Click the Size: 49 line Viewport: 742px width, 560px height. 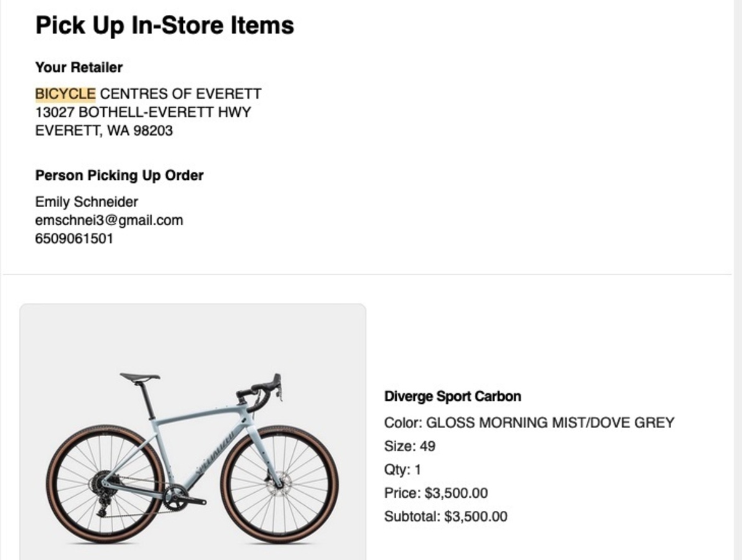[409, 446]
